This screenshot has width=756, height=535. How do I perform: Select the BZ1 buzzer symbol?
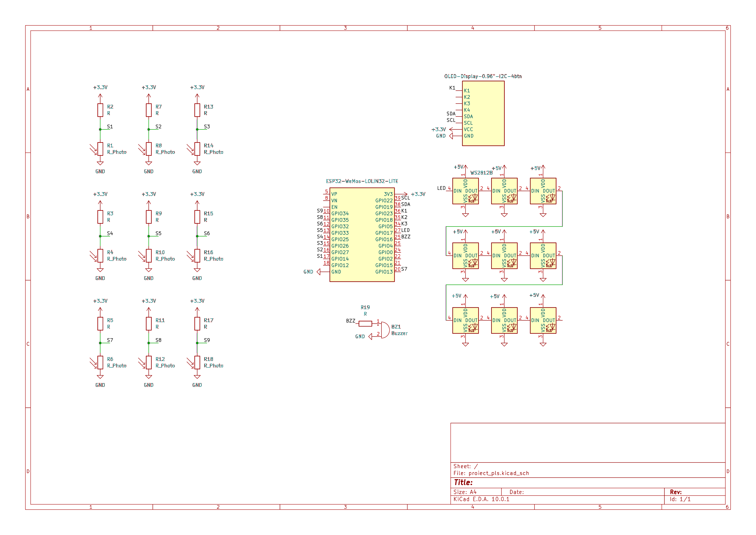[384, 330]
